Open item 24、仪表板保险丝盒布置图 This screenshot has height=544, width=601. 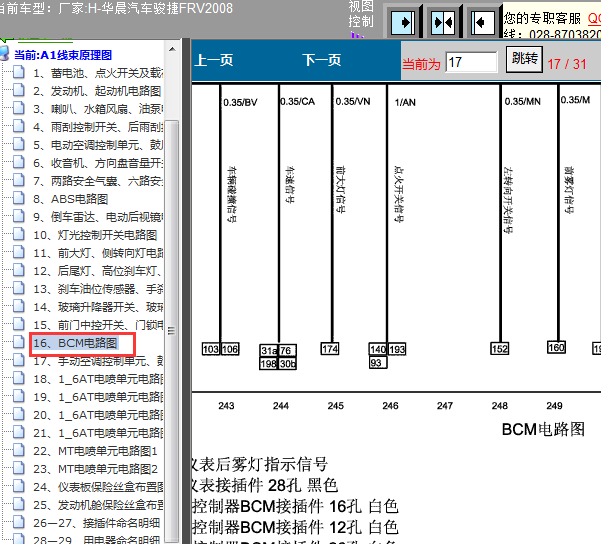98,487
